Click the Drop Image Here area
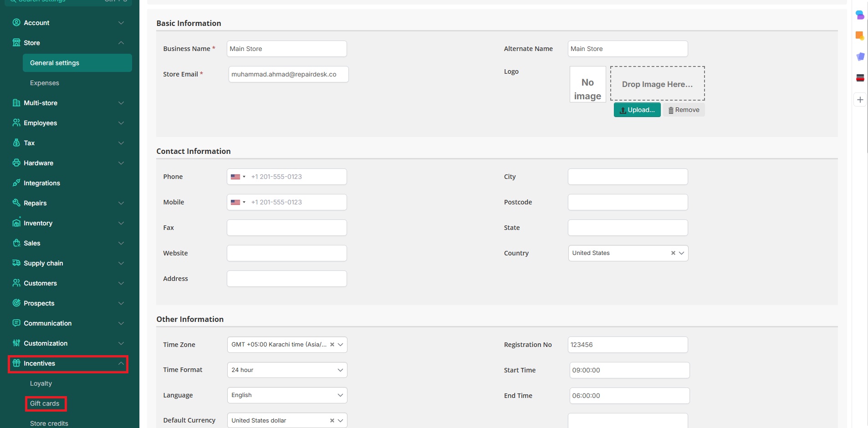This screenshot has width=868, height=428. coord(657,84)
